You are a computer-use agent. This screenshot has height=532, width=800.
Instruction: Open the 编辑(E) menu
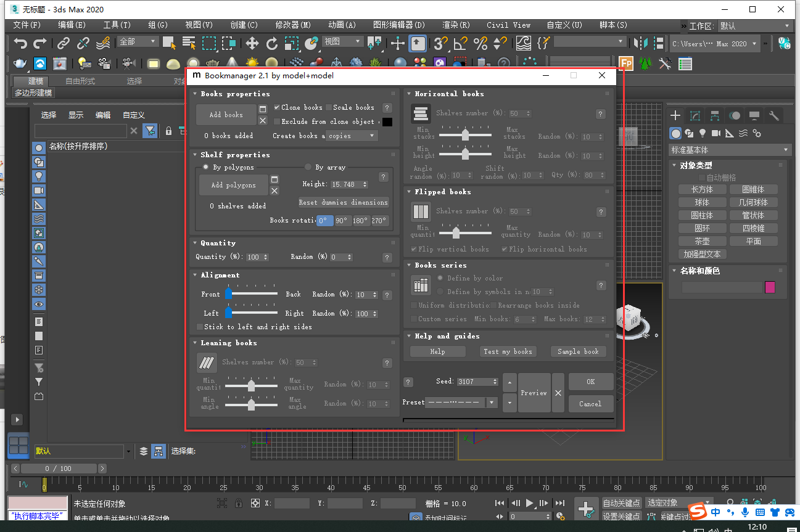72,25
